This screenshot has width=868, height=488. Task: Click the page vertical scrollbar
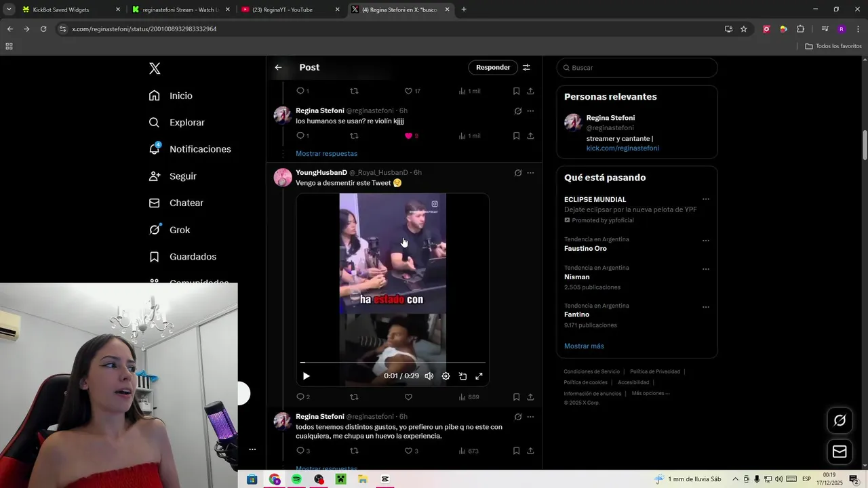point(865,146)
